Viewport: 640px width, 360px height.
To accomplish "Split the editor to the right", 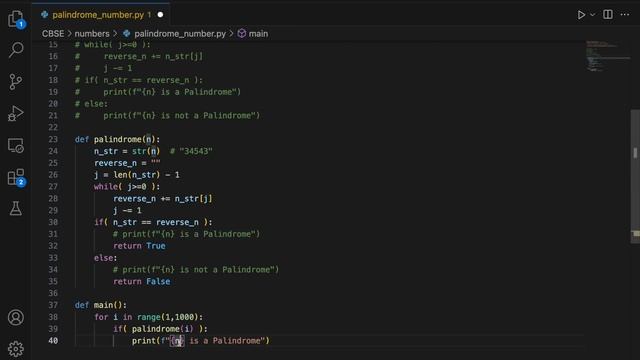I will (x=608, y=14).
